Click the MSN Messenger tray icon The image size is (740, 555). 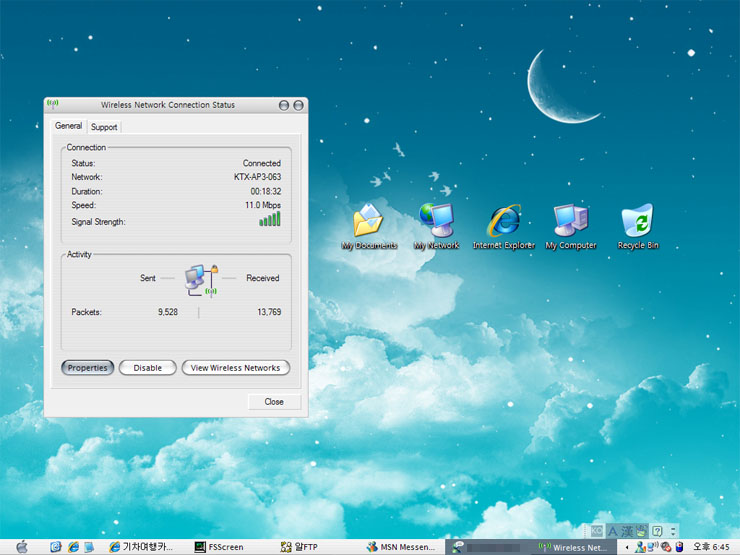click(640, 547)
